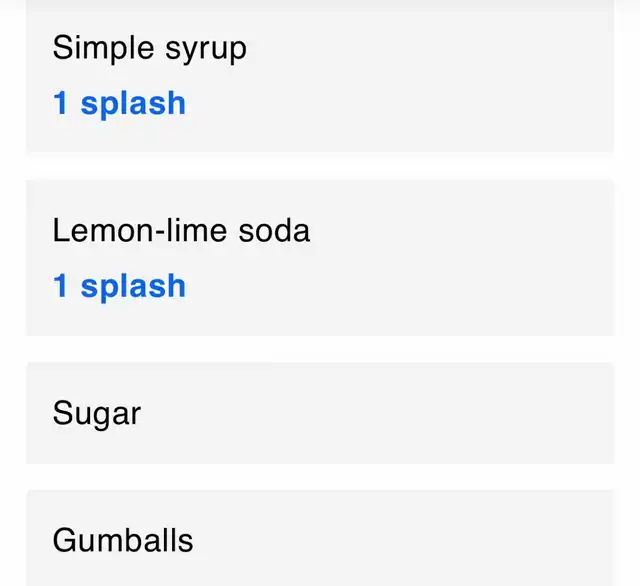Click the word "splash" below Simple syrup
This screenshot has height=586, width=640.
pos(133,105)
